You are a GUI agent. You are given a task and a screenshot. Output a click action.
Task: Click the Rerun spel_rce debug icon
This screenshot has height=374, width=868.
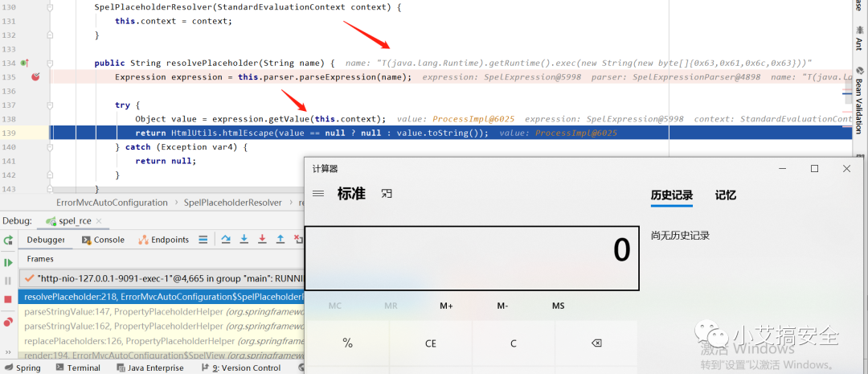tap(8, 240)
